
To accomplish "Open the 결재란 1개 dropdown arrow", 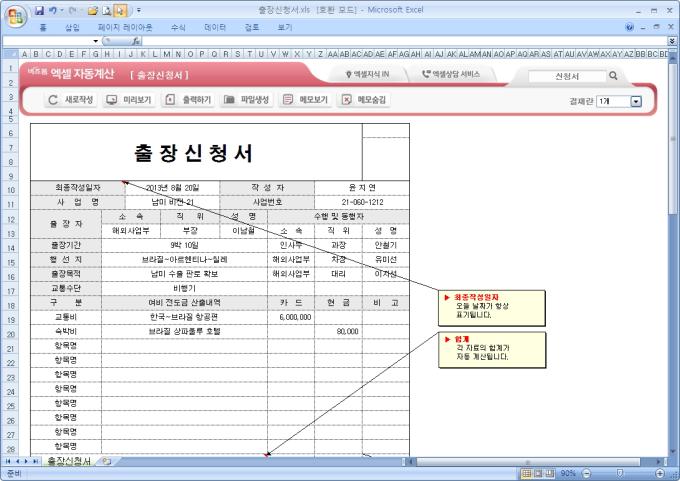I will [636, 101].
